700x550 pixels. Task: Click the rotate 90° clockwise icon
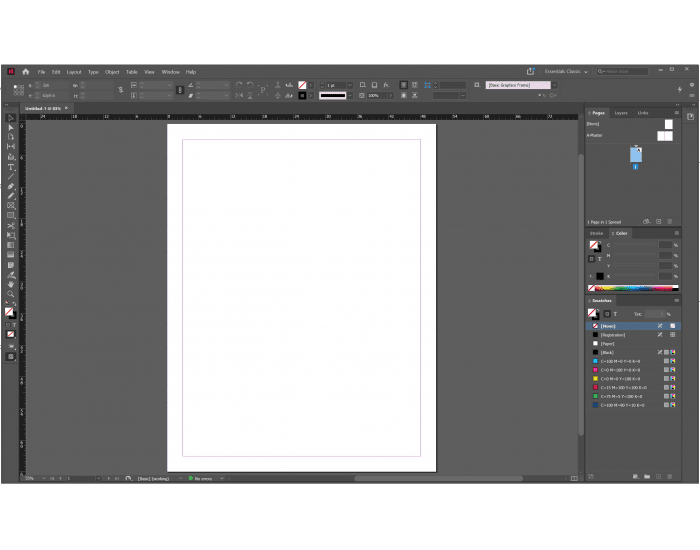239,85
